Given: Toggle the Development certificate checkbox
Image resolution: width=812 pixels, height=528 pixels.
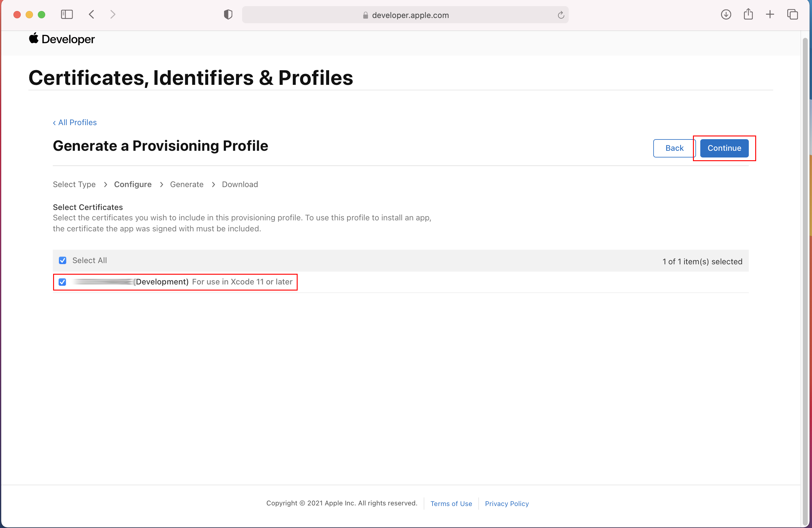Looking at the screenshot, I should click(x=62, y=282).
